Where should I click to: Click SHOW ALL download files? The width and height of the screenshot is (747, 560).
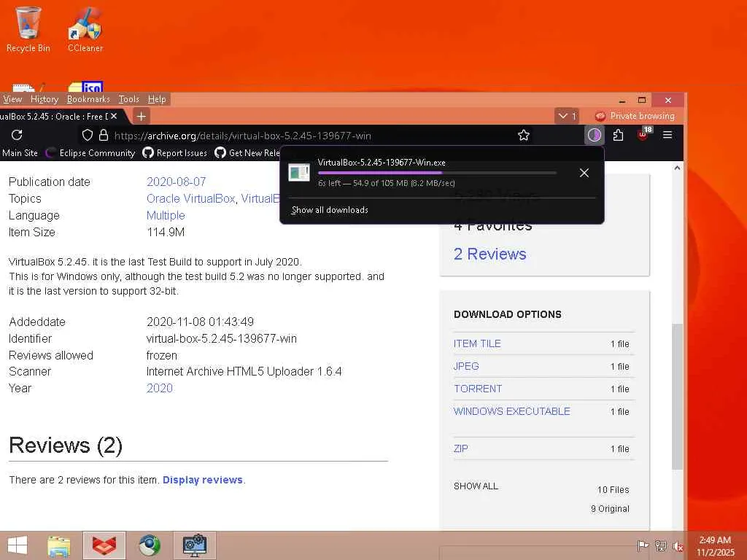click(476, 486)
